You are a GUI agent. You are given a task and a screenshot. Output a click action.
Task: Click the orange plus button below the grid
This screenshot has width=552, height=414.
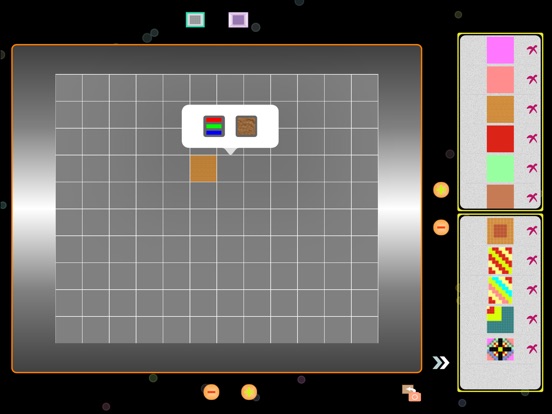(249, 392)
